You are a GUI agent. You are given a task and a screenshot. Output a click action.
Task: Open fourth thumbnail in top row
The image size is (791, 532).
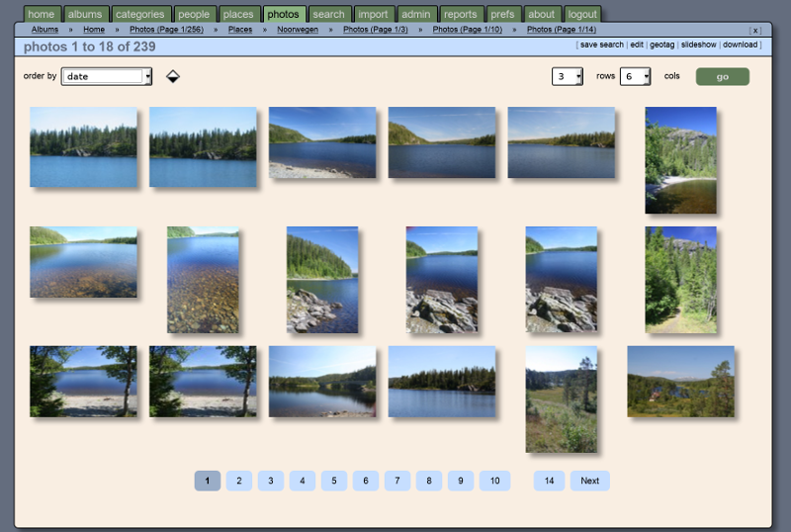pyautogui.click(x=442, y=142)
